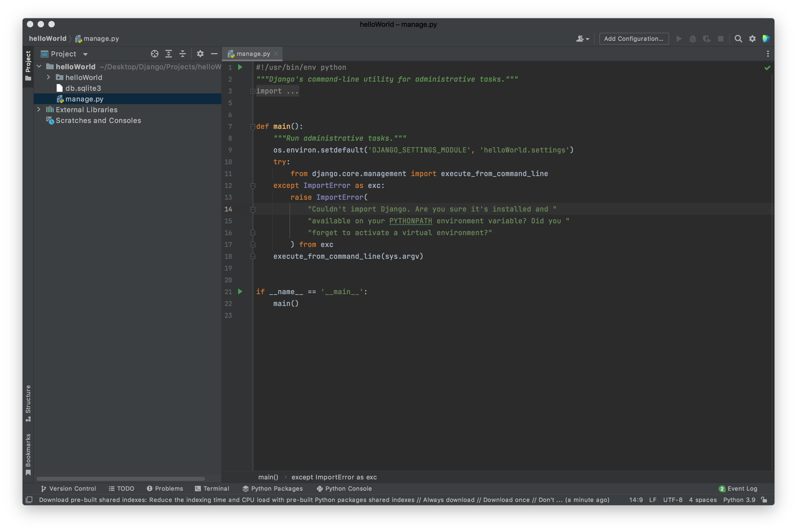Expand the inner helloWorld folder
Image resolution: width=797 pixels, height=532 pixels.
49,77
